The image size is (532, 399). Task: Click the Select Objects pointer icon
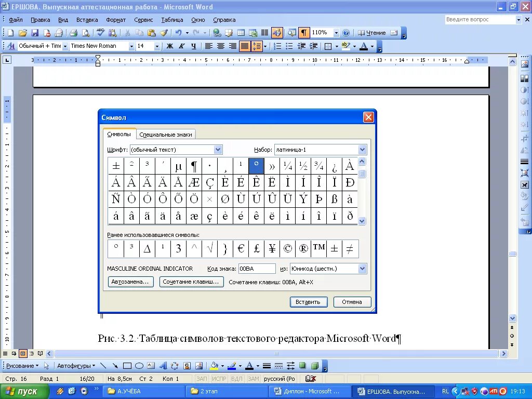pos(47,366)
